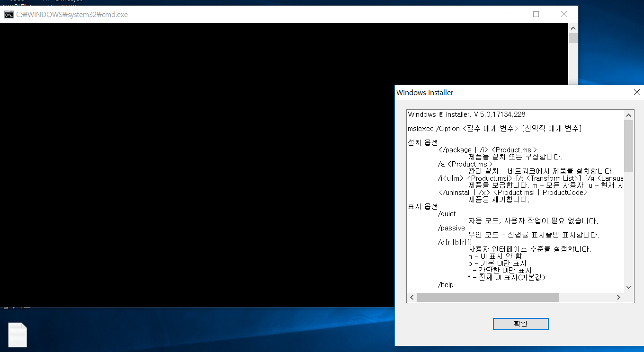Click the installer horizontal scrollbar thumb
Viewport: 644px width, 352px height.
tap(488, 297)
